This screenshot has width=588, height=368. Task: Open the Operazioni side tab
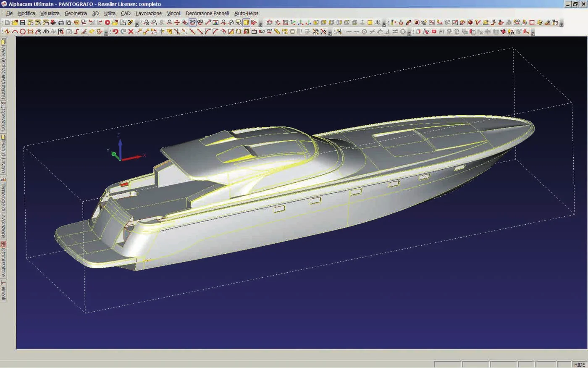(3, 117)
